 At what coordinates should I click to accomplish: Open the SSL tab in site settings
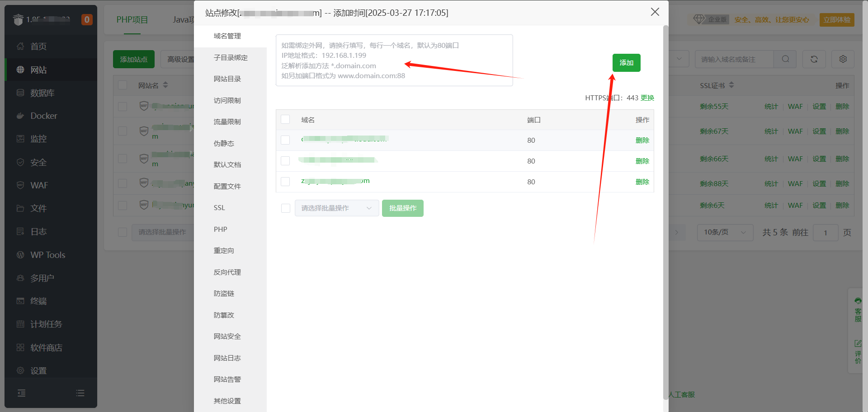(x=219, y=208)
